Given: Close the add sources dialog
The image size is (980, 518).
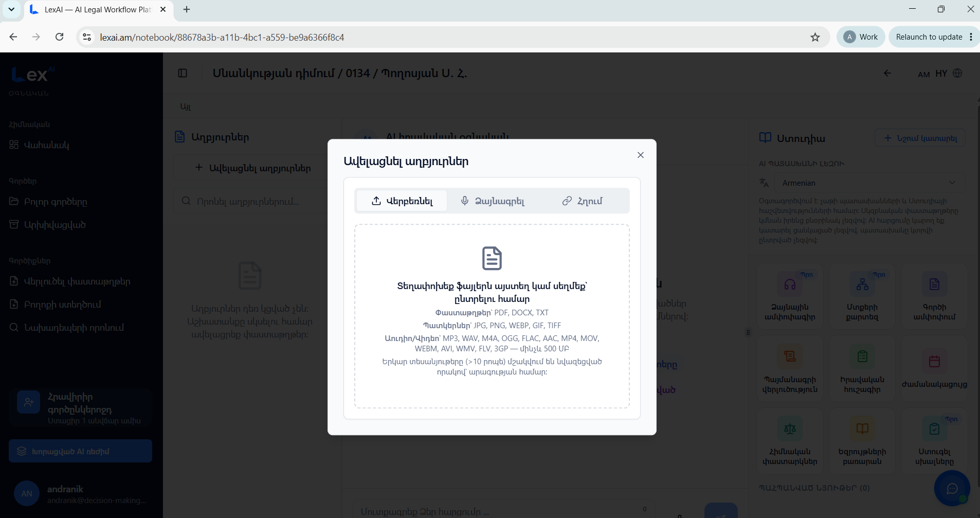Looking at the screenshot, I should [x=640, y=155].
